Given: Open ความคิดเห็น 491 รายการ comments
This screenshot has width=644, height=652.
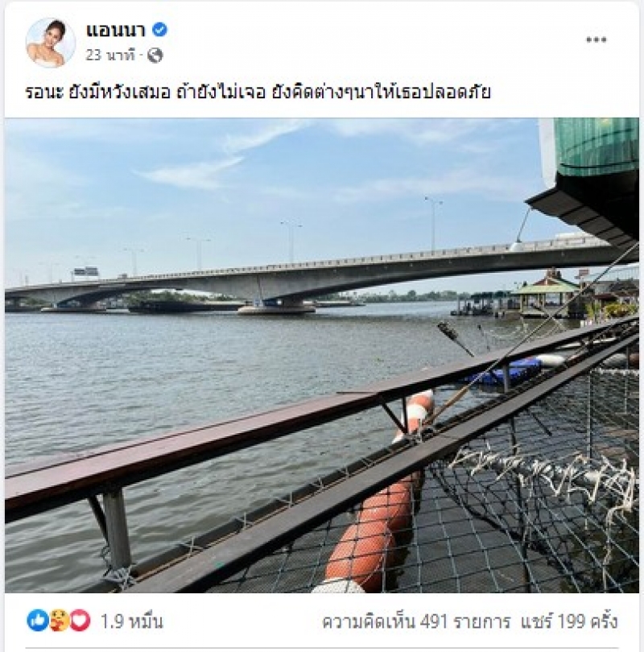Looking at the screenshot, I should 415,621.
